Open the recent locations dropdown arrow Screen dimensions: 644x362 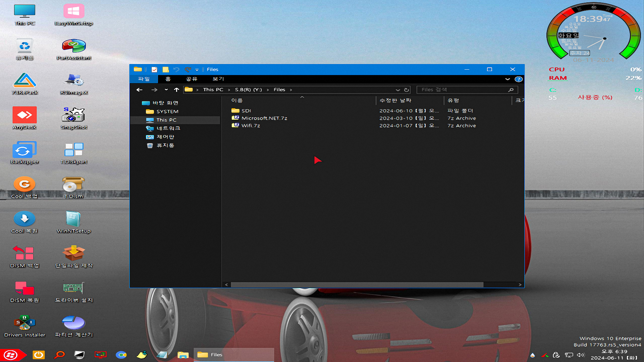tap(166, 89)
